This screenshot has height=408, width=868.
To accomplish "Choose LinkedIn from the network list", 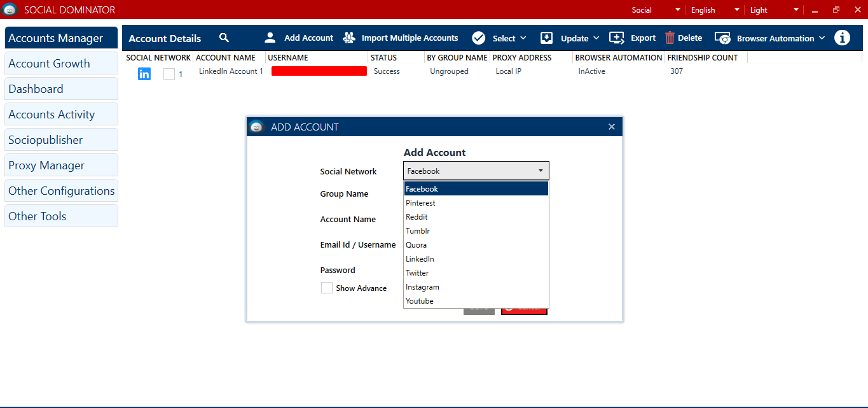I will pos(476,258).
